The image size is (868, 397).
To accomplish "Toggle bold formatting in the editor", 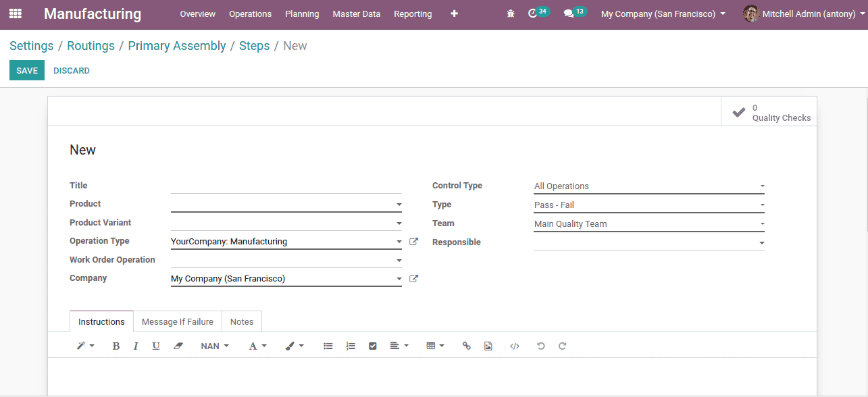I will pos(116,346).
